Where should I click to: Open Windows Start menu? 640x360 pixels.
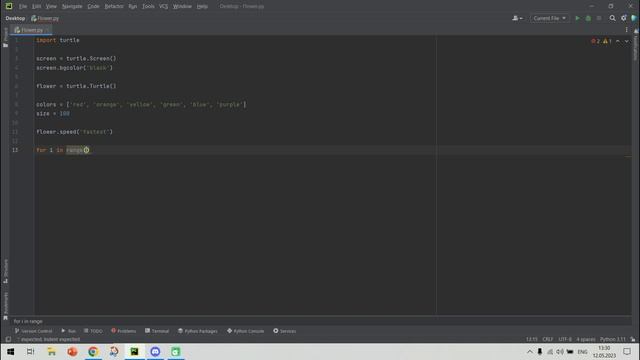click(11, 351)
